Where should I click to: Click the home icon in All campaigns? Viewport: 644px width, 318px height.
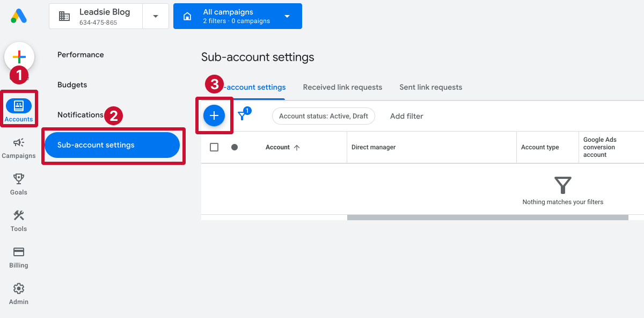[x=187, y=16]
